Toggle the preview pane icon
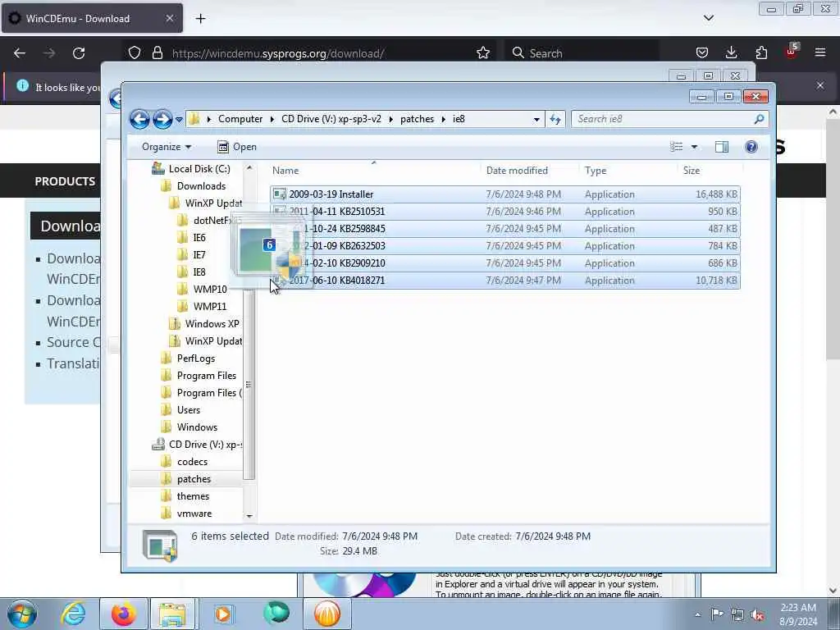The image size is (840, 630). coord(722,147)
